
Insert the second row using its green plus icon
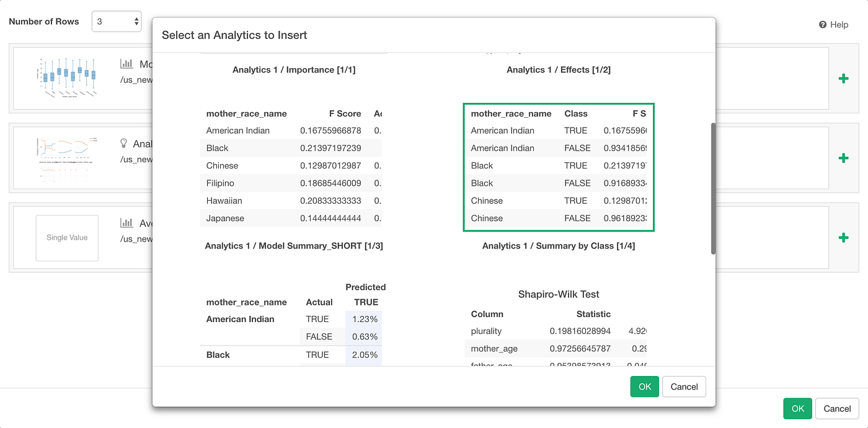(843, 158)
